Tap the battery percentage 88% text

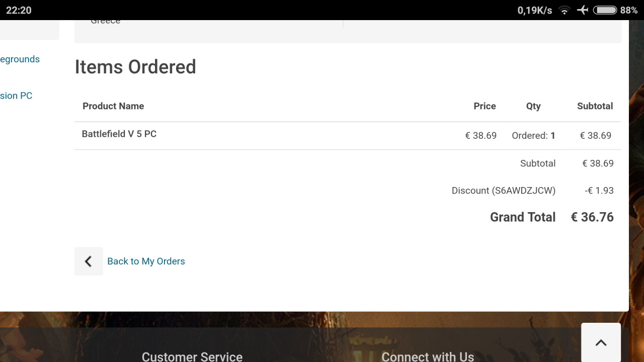pyautogui.click(x=629, y=10)
